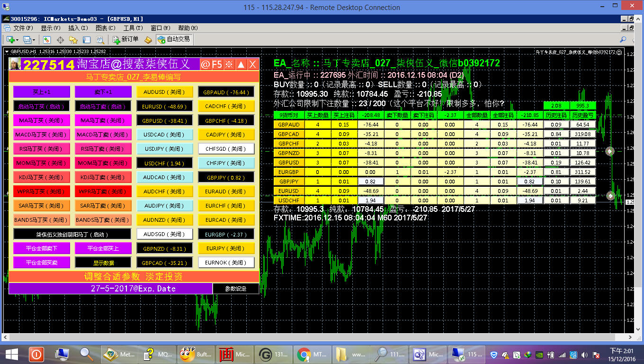Click the 买上+1 button
The width and height of the screenshot is (644, 364).
42,92
